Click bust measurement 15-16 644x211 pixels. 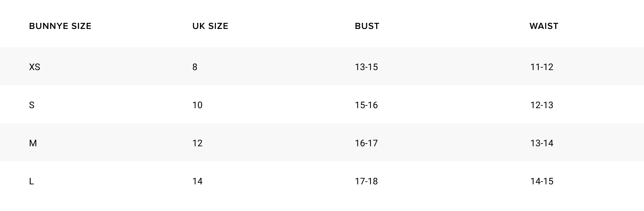pyautogui.click(x=366, y=105)
